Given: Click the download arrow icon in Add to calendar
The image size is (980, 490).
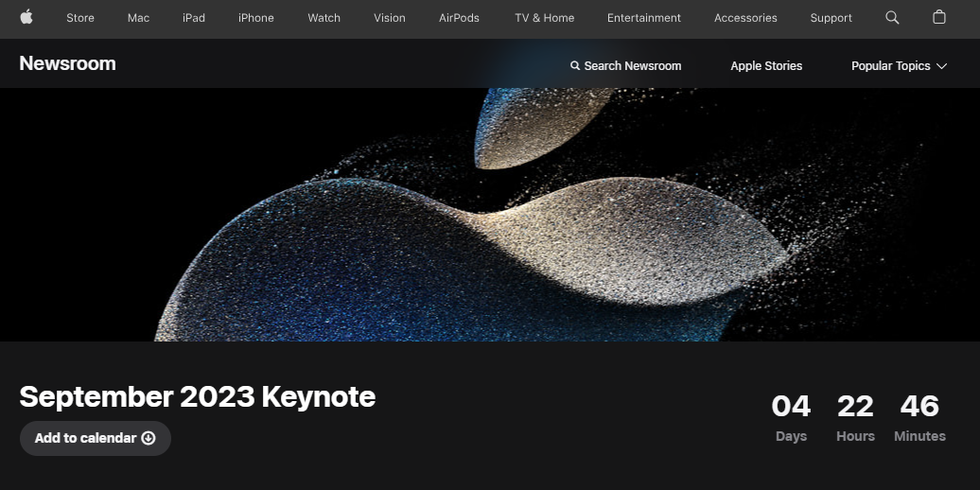Looking at the screenshot, I should (149, 438).
